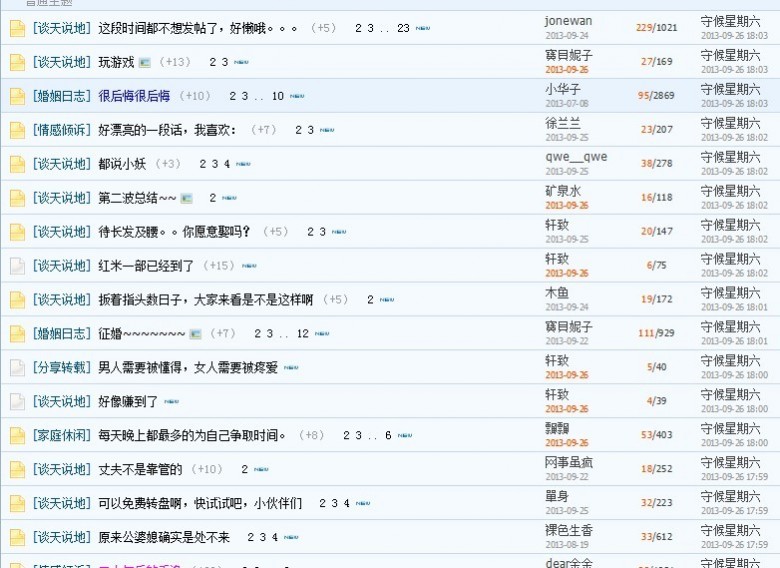Click reply count 229 for the first thread
Screen dimensions: 780x568
click(644, 28)
